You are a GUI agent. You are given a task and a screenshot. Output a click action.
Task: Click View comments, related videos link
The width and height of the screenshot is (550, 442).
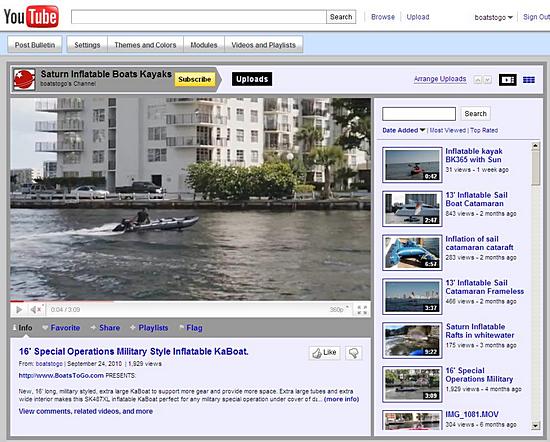[x=86, y=411]
